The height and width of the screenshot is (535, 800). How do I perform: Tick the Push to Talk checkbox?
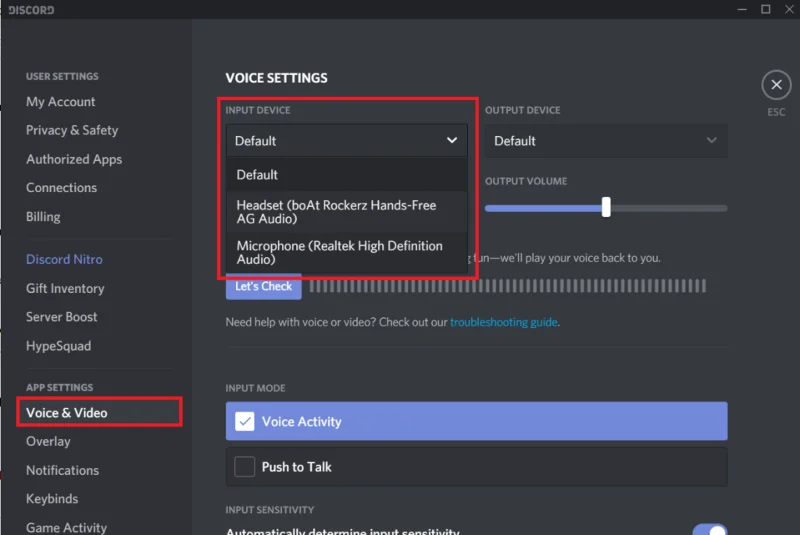(244, 467)
